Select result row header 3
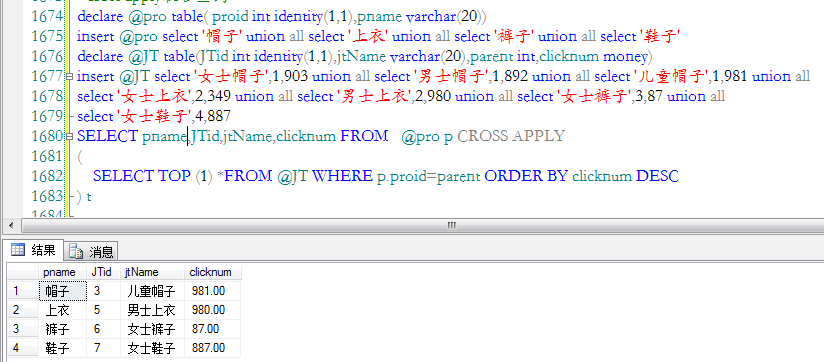 pos(23,329)
